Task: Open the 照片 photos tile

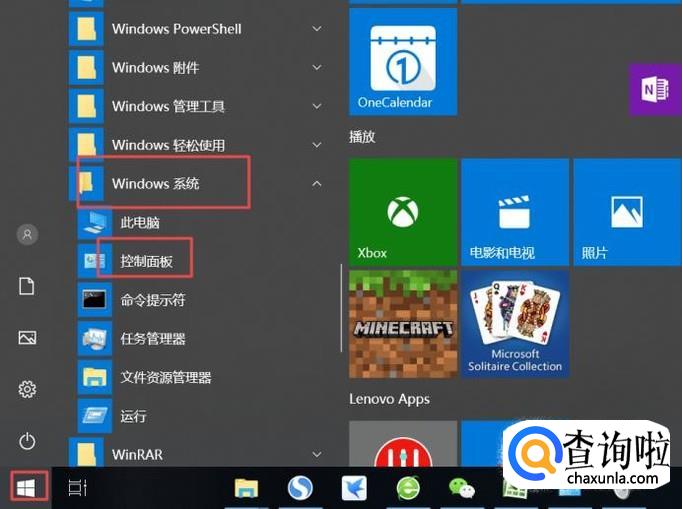Action: (626, 214)
